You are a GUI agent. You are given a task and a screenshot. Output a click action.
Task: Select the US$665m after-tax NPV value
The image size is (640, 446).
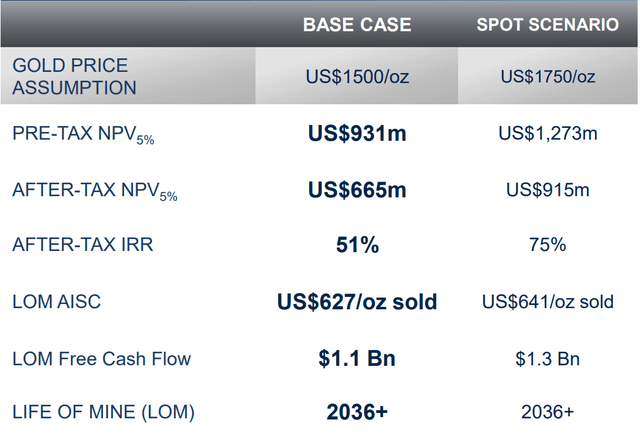(x=356, y=189)
